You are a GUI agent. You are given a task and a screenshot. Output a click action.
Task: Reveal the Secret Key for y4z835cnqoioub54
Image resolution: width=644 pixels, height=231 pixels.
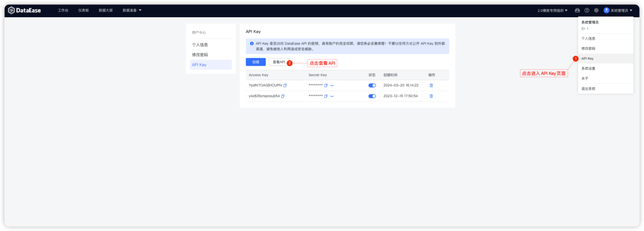click(332, 96)
